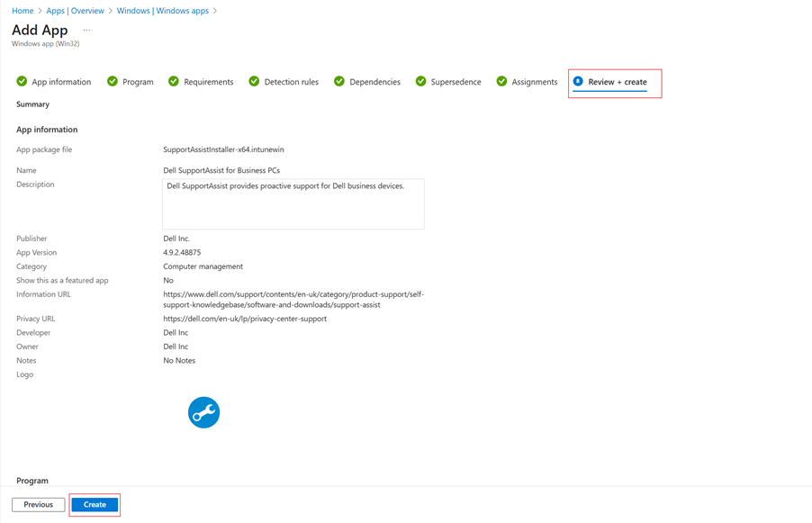Click the Dell SupportAssist logo image

point(203,411)
